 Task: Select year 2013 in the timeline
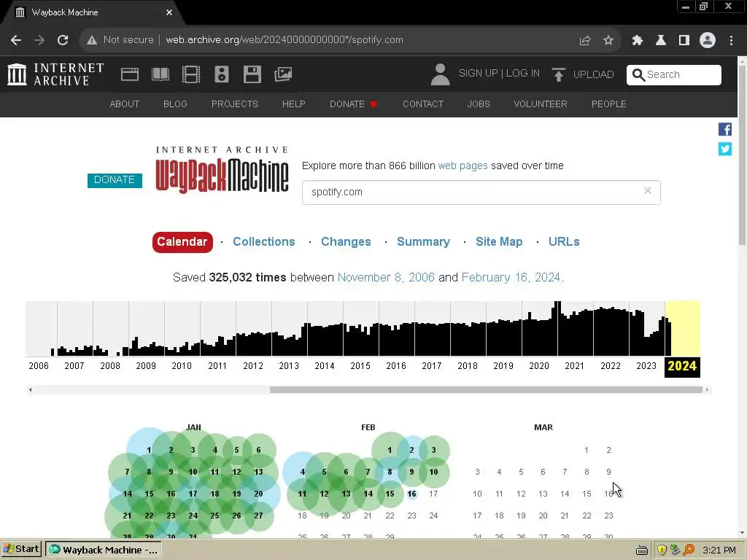pyautogui.click(x=289, y=366)
